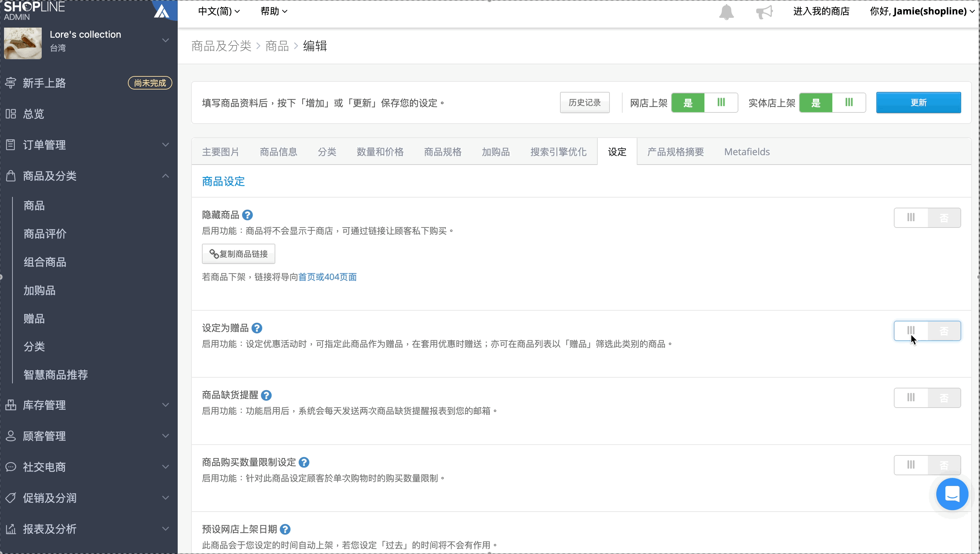Click the 新手上路 sidebar icon
The width and height of the screenshot is (980, 554).
coord(11,83)
